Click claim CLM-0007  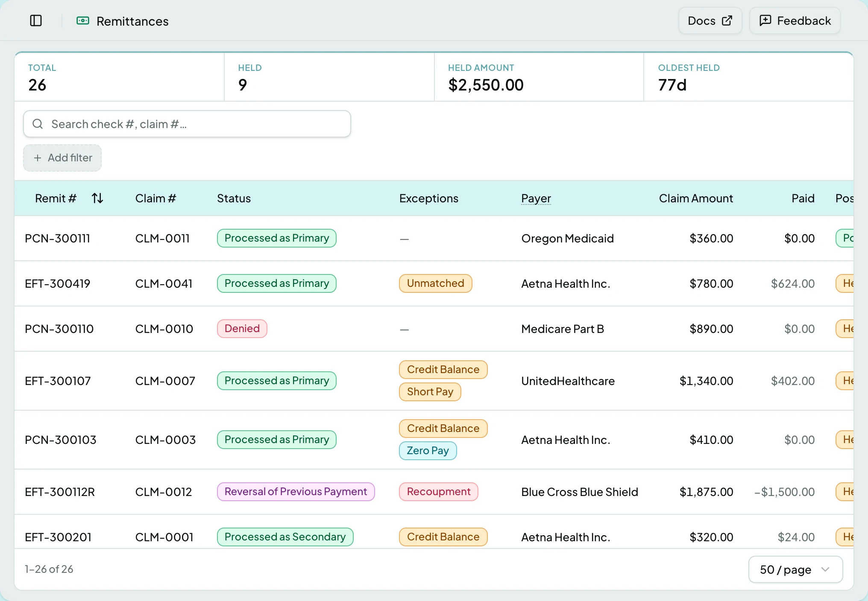(x=165, y=381)
